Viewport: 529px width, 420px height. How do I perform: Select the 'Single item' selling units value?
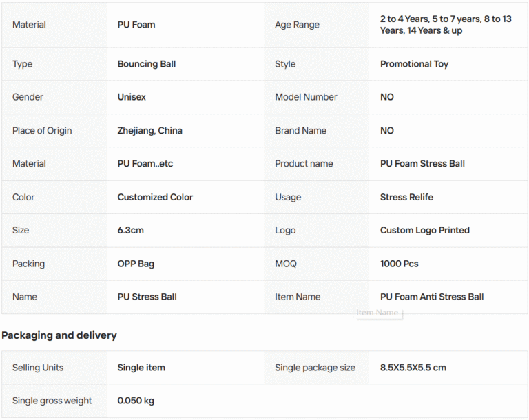tap(141, 368)
